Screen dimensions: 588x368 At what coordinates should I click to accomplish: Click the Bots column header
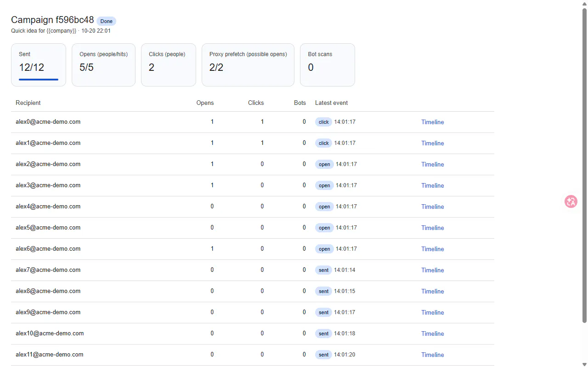(x=300, y=103)
